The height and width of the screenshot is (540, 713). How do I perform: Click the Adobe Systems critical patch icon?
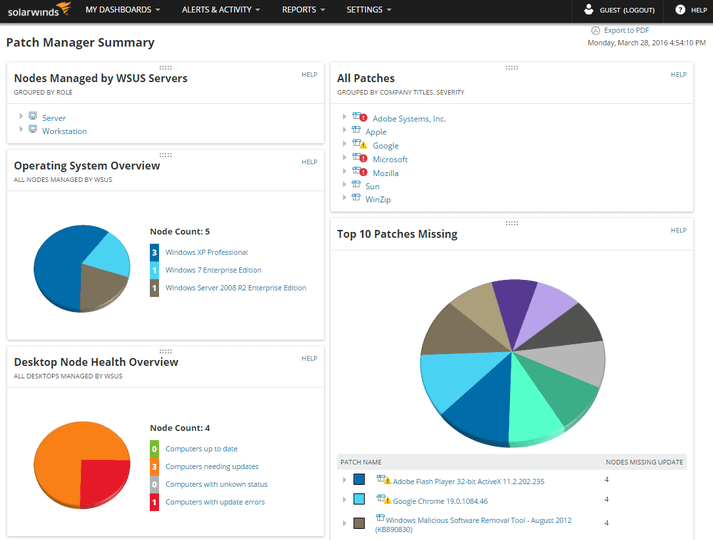[359, 118]
